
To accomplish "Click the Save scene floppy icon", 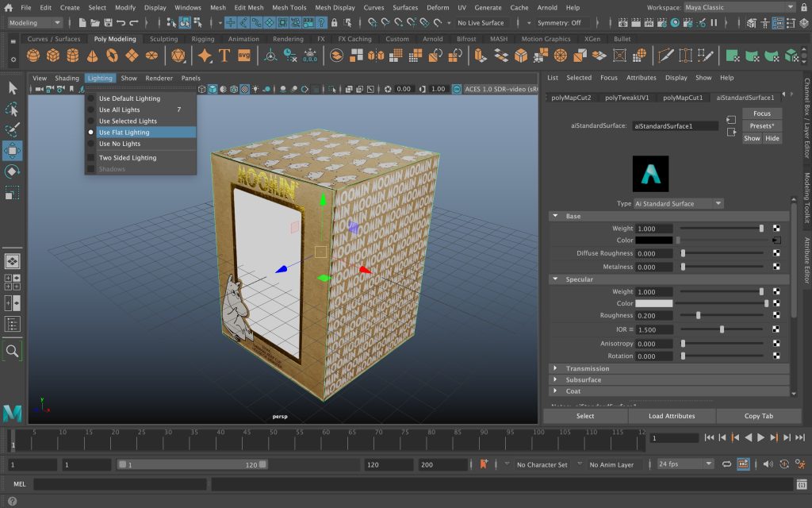I will [x=108, y=23].
